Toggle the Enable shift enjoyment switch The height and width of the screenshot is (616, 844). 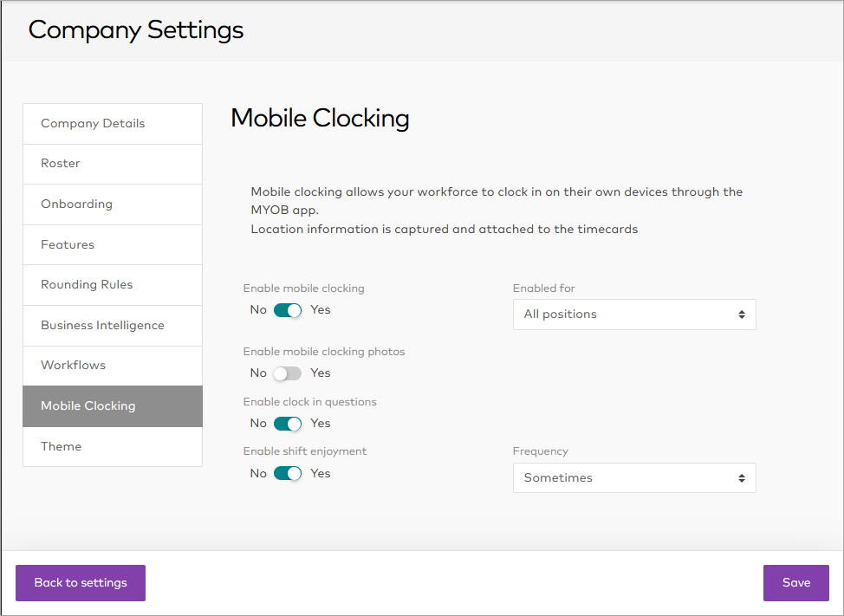288,474
